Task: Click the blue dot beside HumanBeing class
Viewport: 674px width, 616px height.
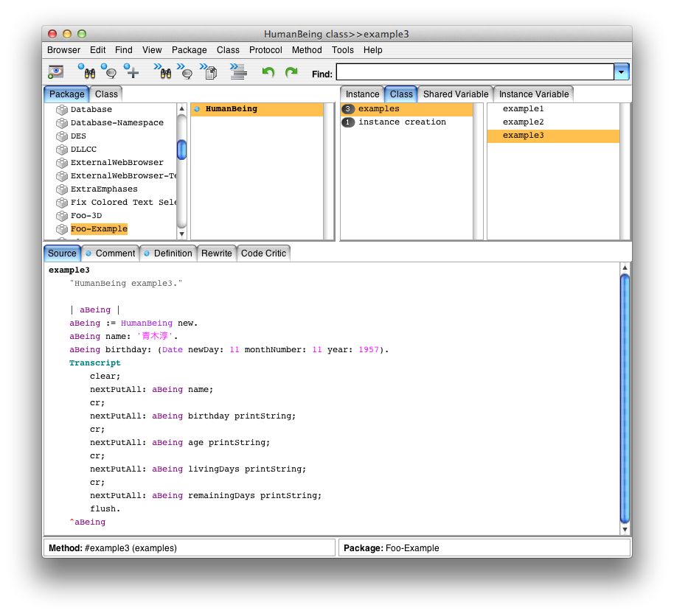Action: pyautogui.click(x=197, y=109)
